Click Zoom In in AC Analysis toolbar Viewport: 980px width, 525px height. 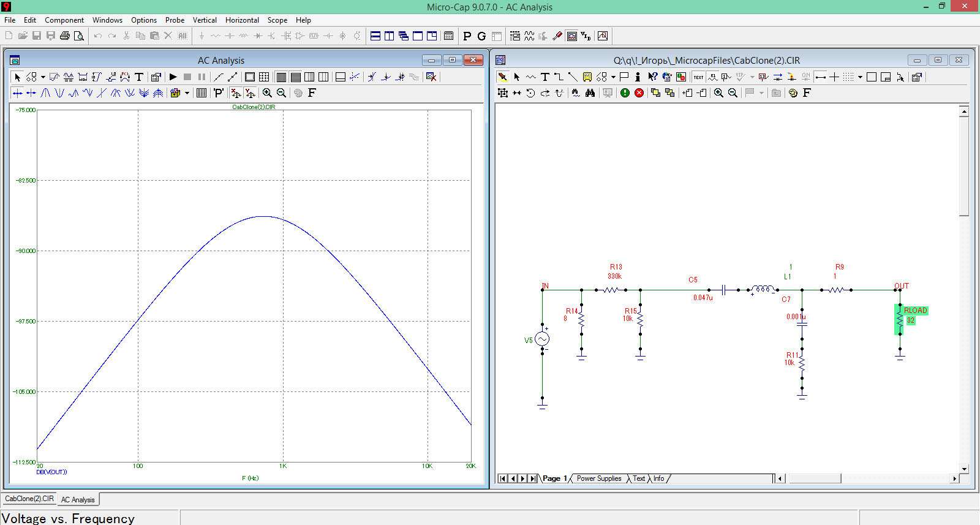[267, 93]
